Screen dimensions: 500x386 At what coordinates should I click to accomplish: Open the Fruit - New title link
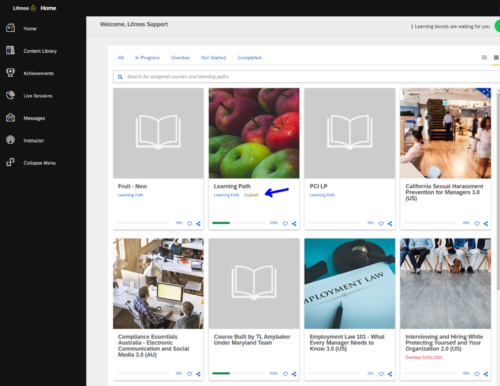click(132, 186)
